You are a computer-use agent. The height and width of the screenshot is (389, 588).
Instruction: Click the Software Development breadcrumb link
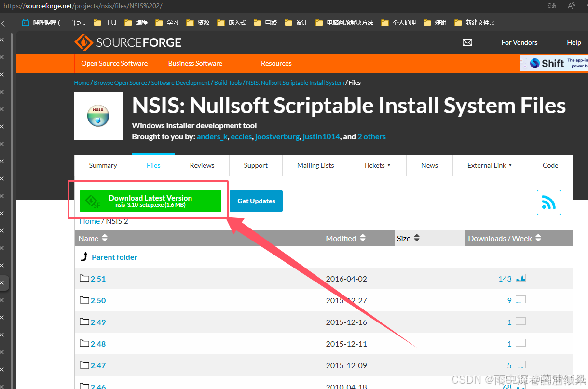(x=180, y=83)
